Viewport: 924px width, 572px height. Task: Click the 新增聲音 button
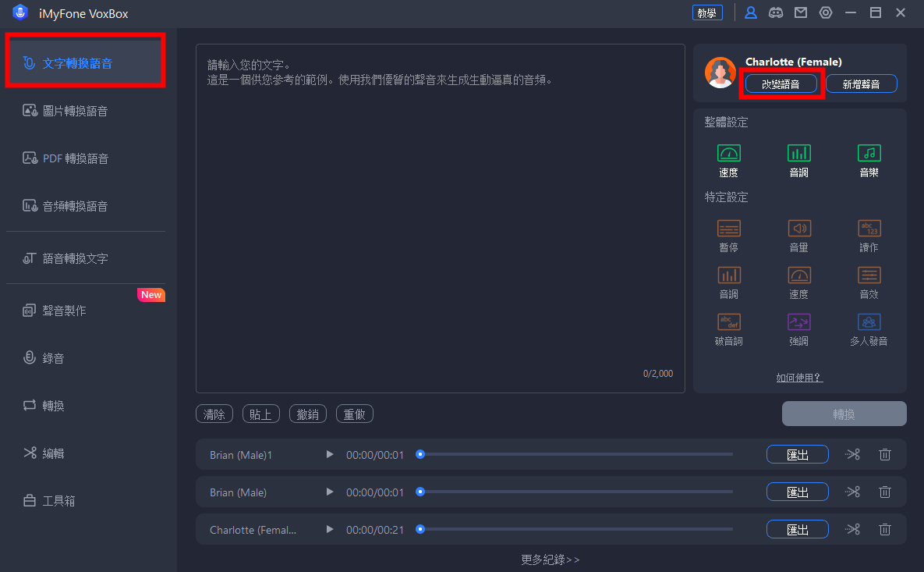[861, 83]
